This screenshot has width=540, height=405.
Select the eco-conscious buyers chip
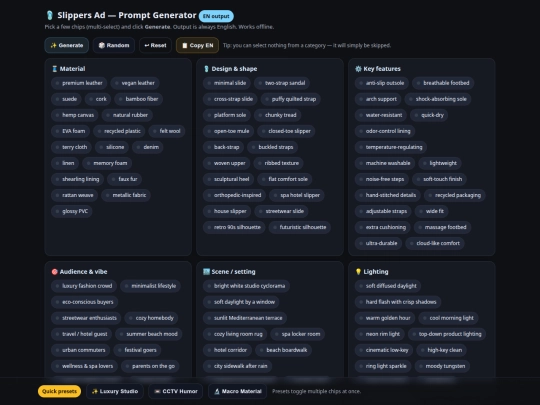coord(84,302)
